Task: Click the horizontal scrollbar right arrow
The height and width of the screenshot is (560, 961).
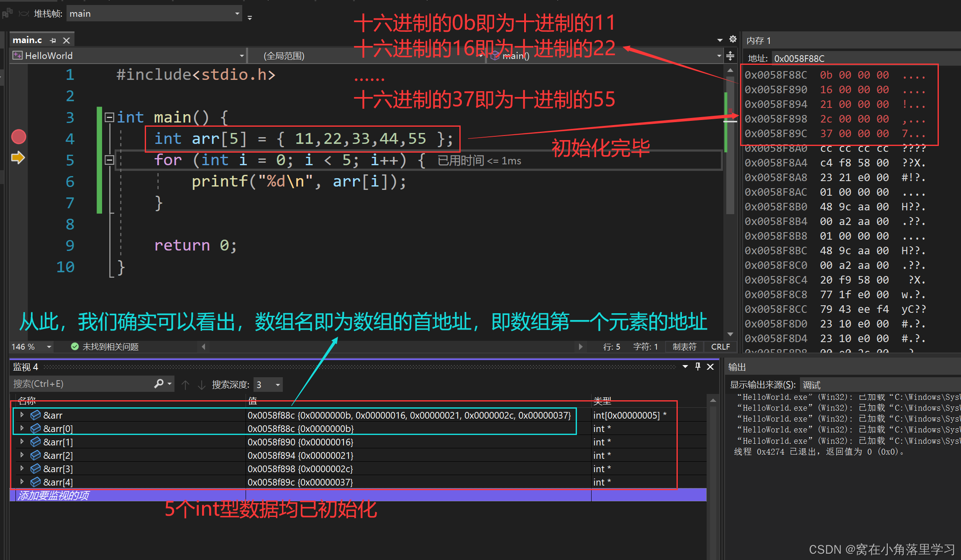Action: (580, 347)
